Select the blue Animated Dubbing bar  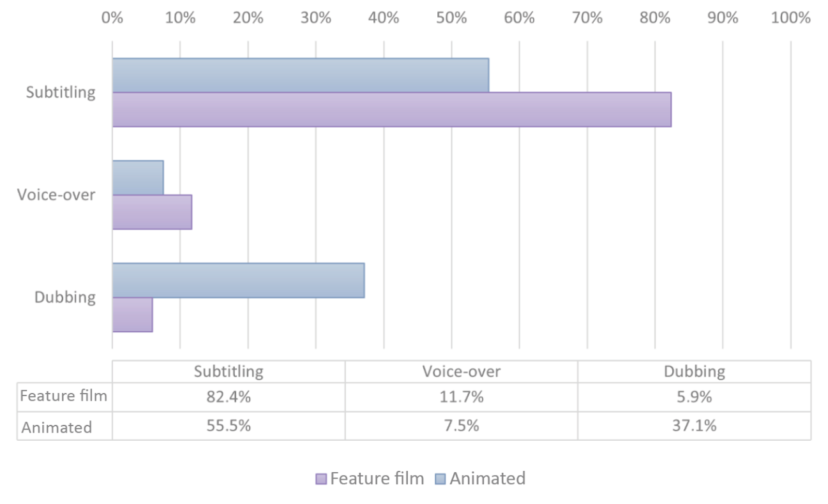tap(238, 280)
